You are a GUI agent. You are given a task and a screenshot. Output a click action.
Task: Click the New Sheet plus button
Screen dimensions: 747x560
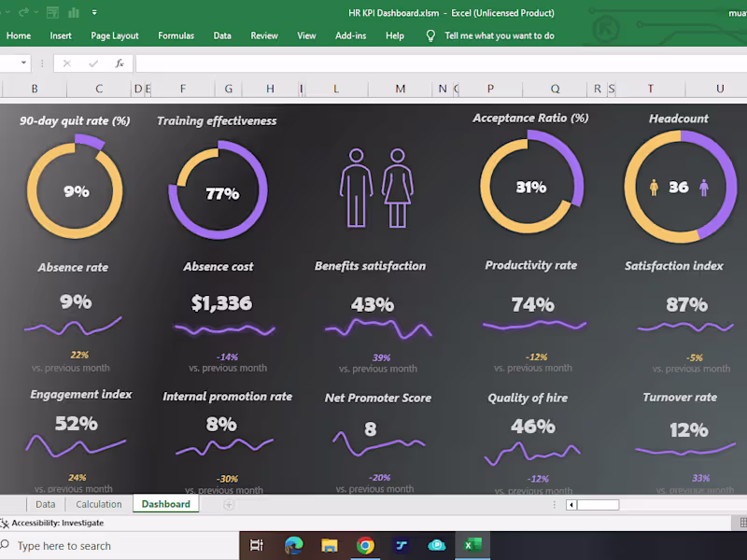click(229, 505)
